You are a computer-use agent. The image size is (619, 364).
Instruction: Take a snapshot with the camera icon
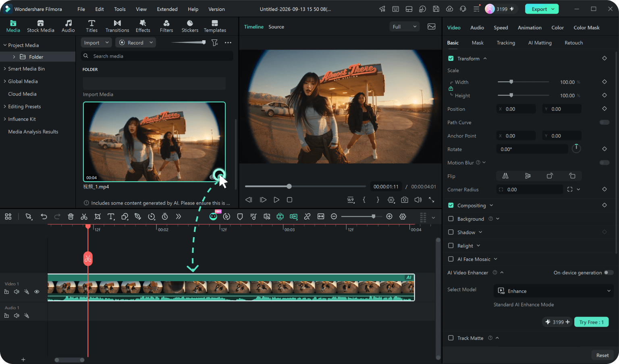point(405,200)
